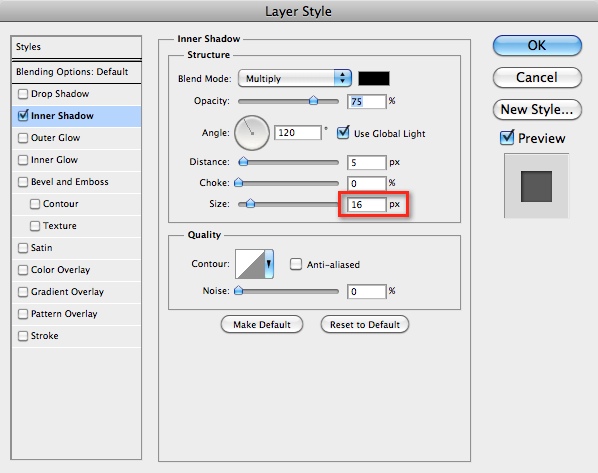
Task: Click the Cancel button
Action: [x=537, y=77]
